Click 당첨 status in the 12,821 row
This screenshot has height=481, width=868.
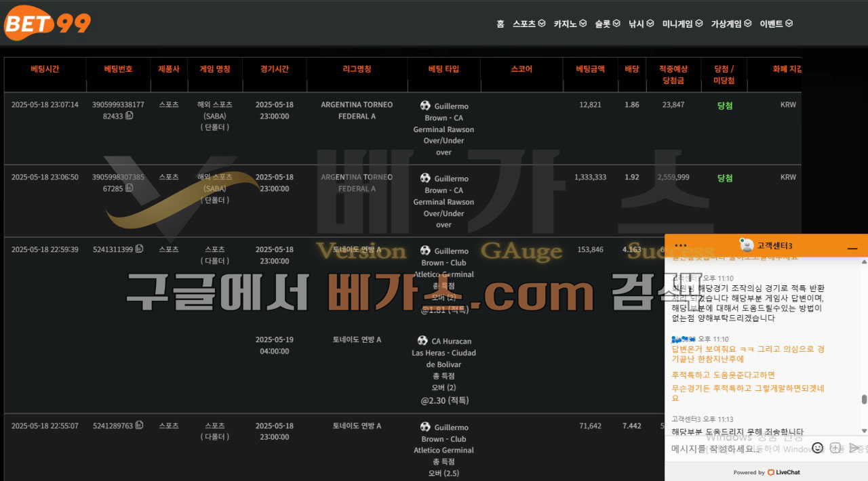point(725,105)
